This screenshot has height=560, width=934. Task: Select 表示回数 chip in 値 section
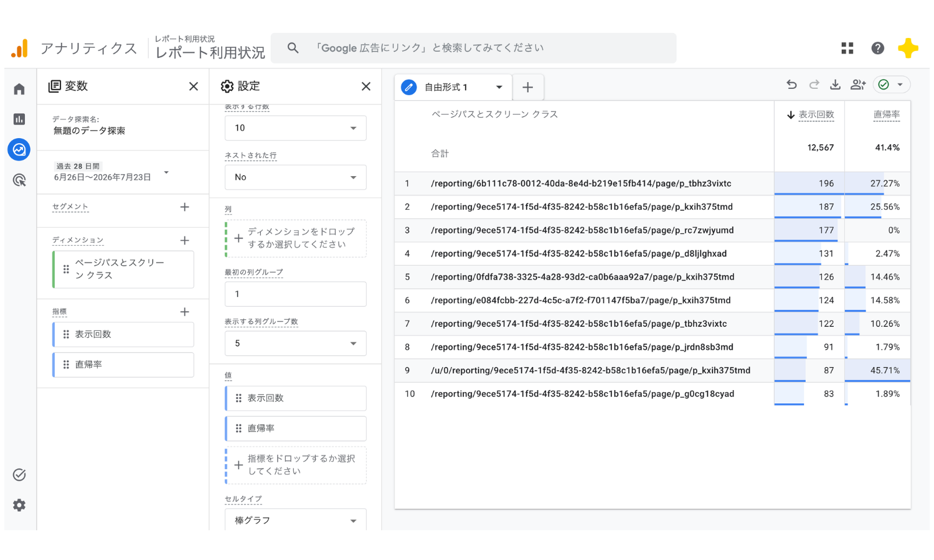[295, 398]
